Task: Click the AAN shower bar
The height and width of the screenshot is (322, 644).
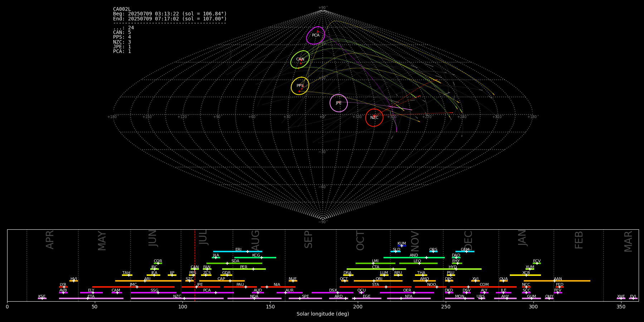Action: (x=557, y=281)
